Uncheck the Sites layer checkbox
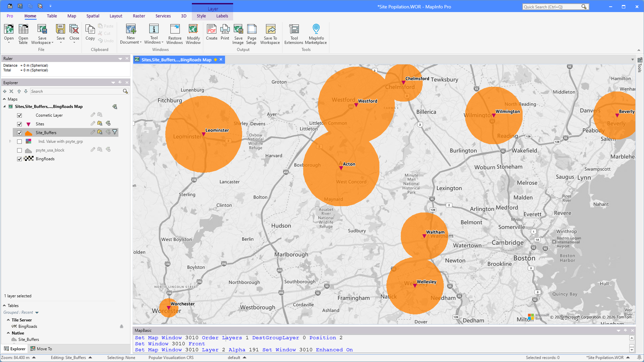This screenshot has height=362, width=644. point(19,124)
